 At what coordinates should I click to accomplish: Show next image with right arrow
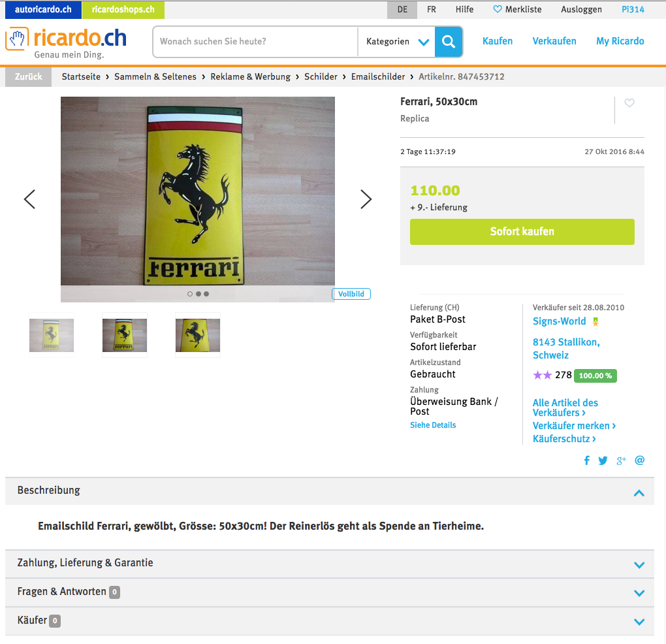click(x=366, y=199)
